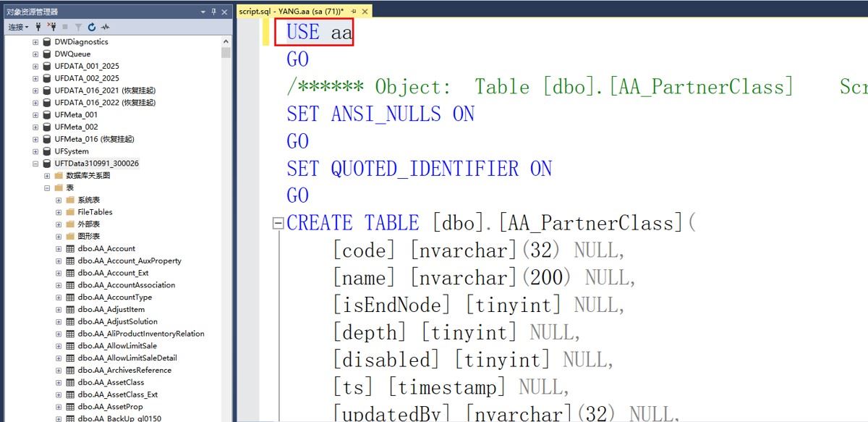Click the 'USE aa' statement line
Image resolution: width=868 pixels, height=422 pixels.
(x=320, y=33)
